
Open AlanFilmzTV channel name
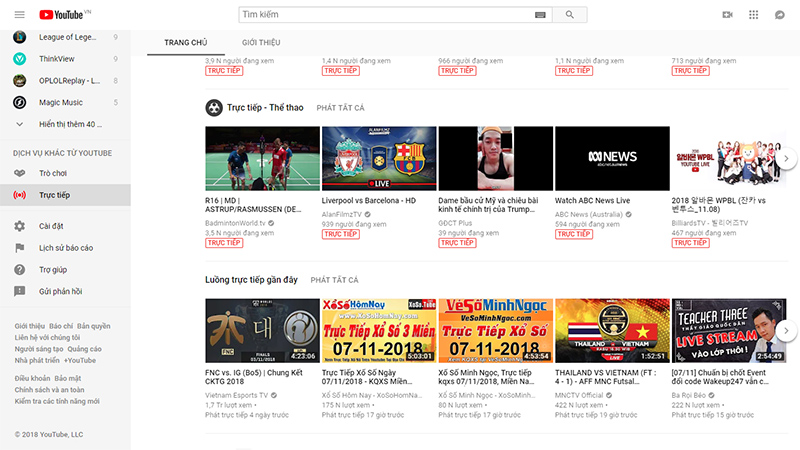tap(341, 214)
